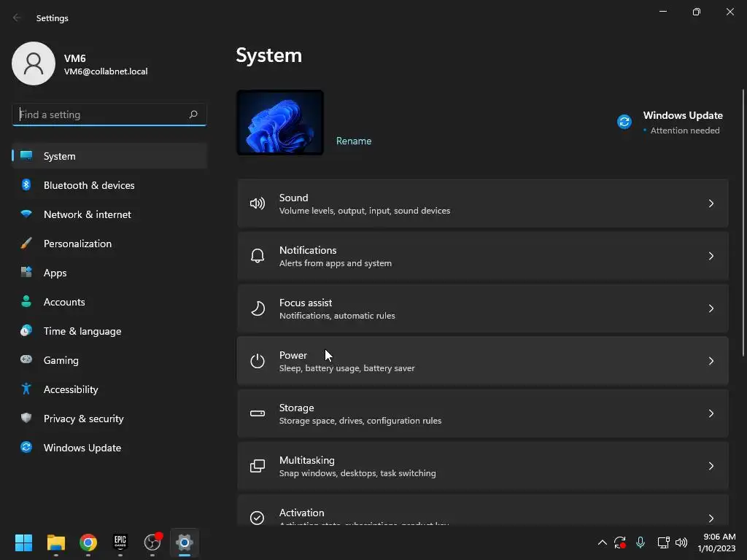Switch to Personalization settings

(109, 244)
